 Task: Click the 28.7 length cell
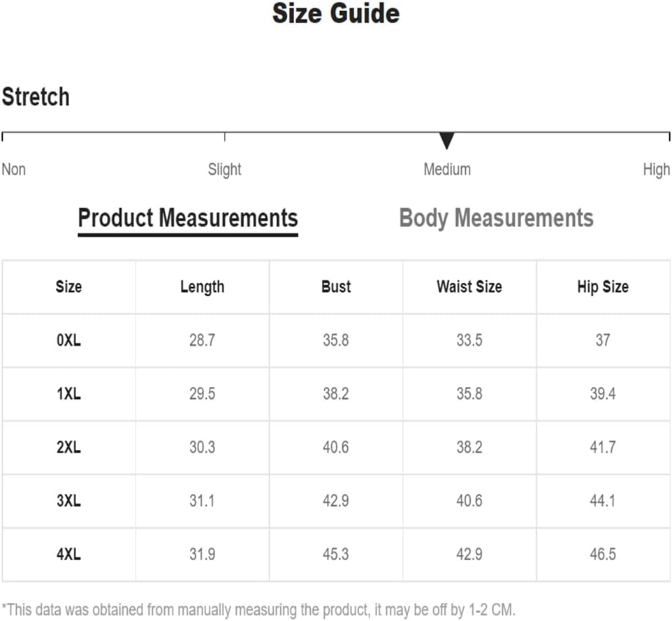tap(203, 340)
